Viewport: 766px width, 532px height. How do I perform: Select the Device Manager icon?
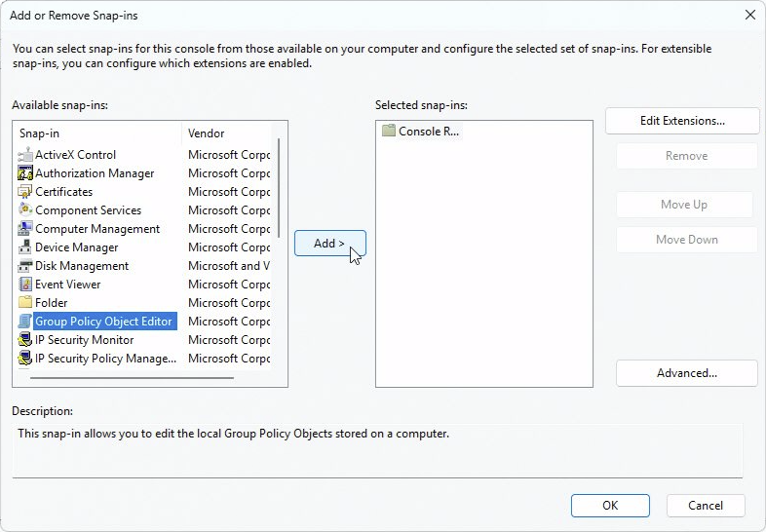click(x=25, y=247)
